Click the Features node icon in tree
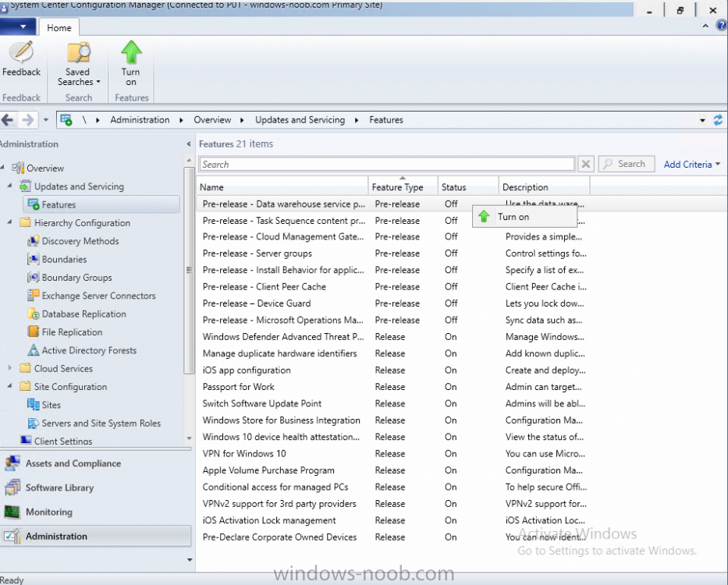 point(34,204)
